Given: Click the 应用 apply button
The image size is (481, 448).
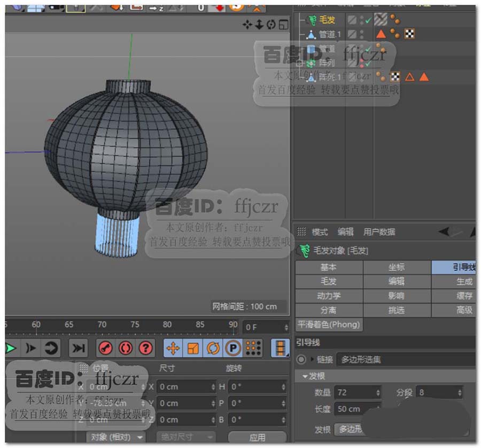Looking at the screenshot, I should click(257, 437).
